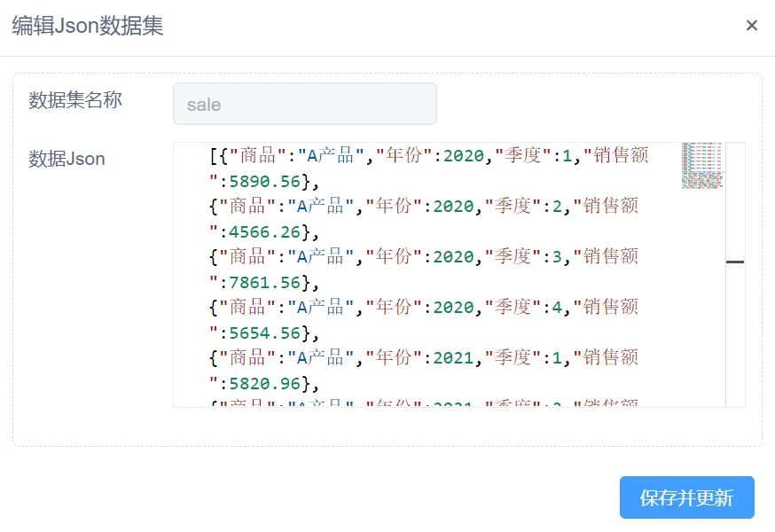
Task: Click the code editor minimap thumbnail
Action: 702,166
